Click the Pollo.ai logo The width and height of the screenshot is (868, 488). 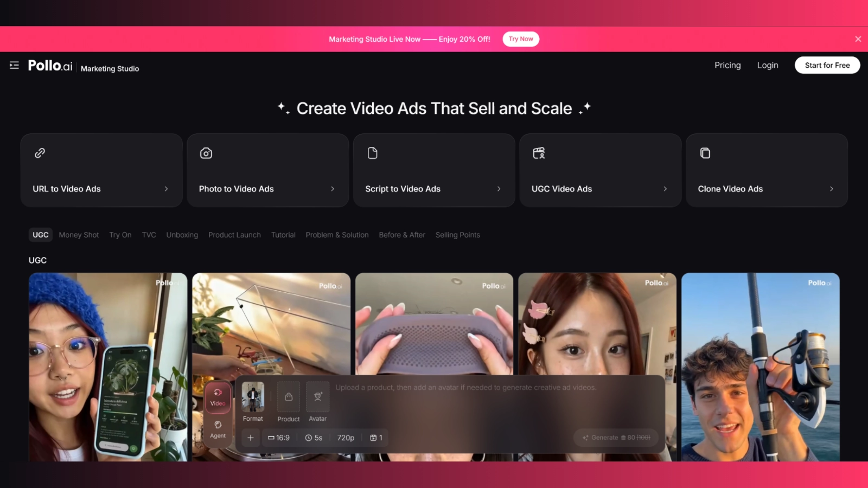[50, 66]
